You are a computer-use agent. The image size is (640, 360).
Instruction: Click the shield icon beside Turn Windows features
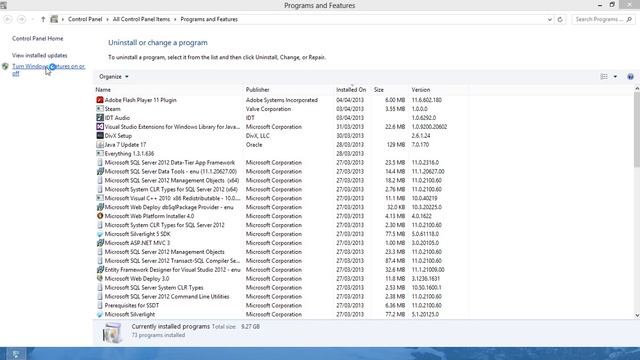click(5, 67)
